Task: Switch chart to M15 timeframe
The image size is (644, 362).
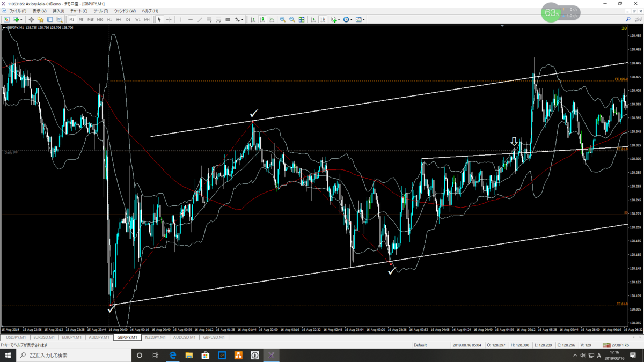Action: click(x=91, y=19)
